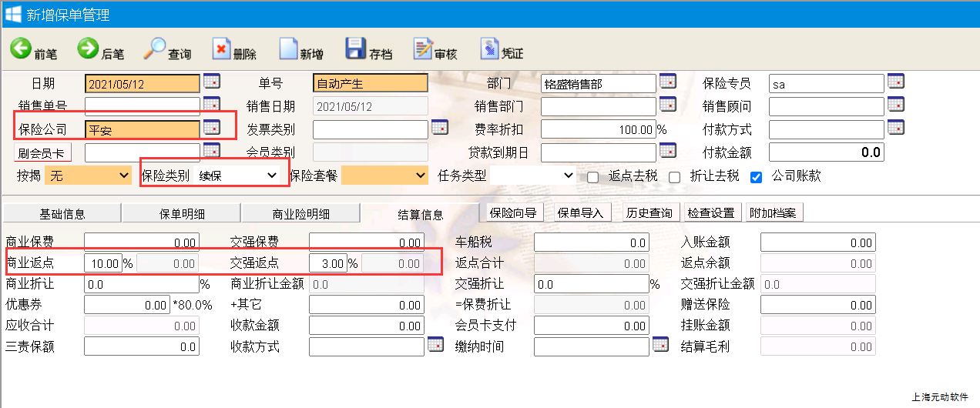Create new record with 新增 icon
This screenshot has width=980, height=408.
(x=288, y=49)
